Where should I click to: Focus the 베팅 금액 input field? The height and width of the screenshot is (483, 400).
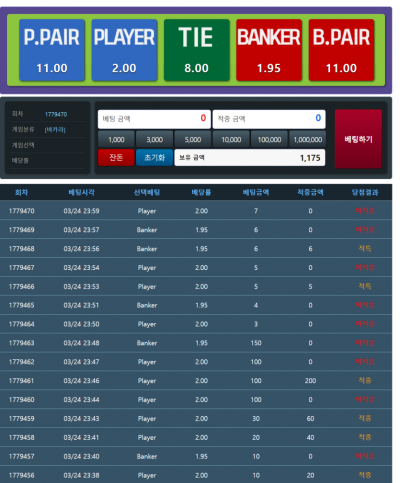[154, 119]
